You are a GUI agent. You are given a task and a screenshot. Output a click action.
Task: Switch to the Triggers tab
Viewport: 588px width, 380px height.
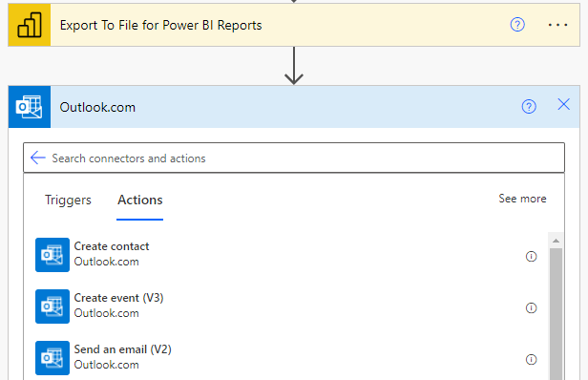point(68,200)
